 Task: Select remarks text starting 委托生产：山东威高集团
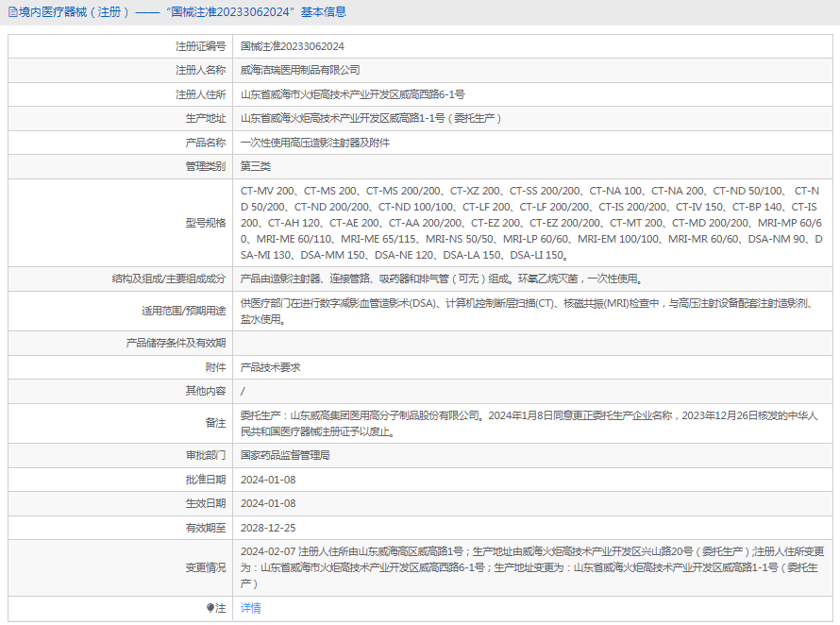tap(529, 424)
